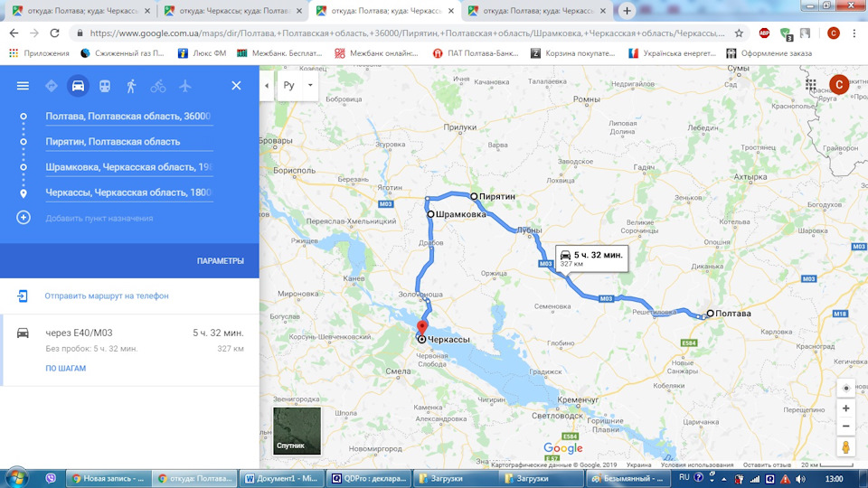
Task: Open ПО ШАГАМ step-by-step directions
Action: click(65, 368)
